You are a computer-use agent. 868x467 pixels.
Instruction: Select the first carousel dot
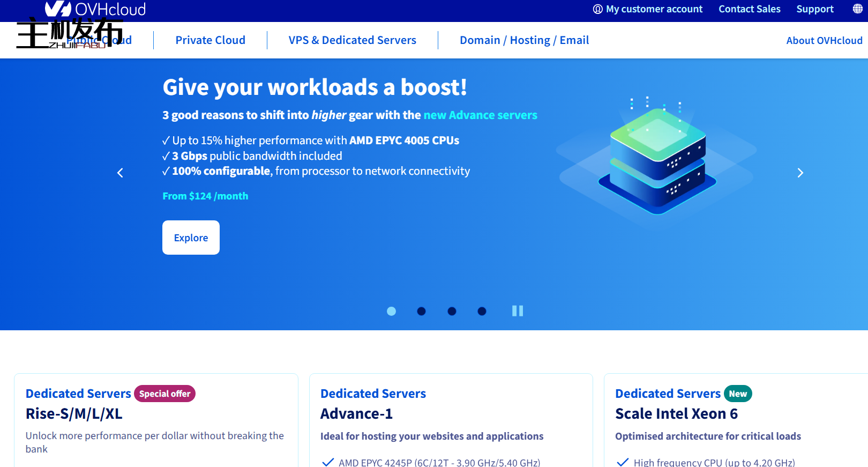pos(391,311)
